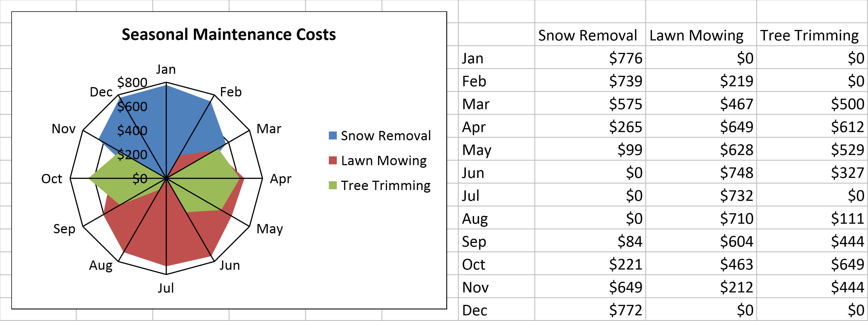Image resolution: width=868 pixels, height=321 pixels.
Task: Select the Tree Trimming column header cell
Action: coord(811,35)
